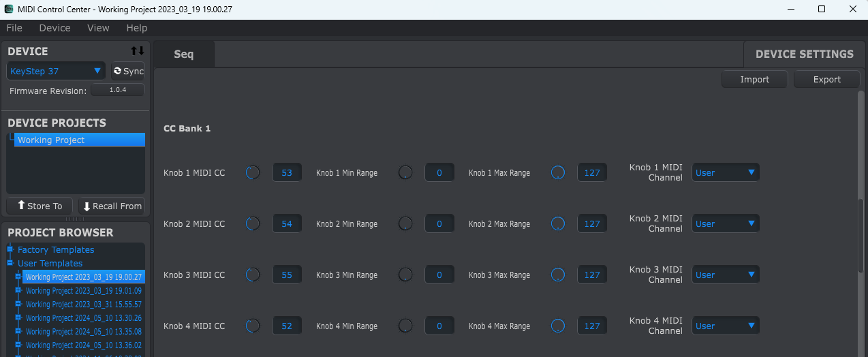Click the Knob 1 Max Range dial
The height and width of the screenshot is (357, 868).
[x=558, y=173]
